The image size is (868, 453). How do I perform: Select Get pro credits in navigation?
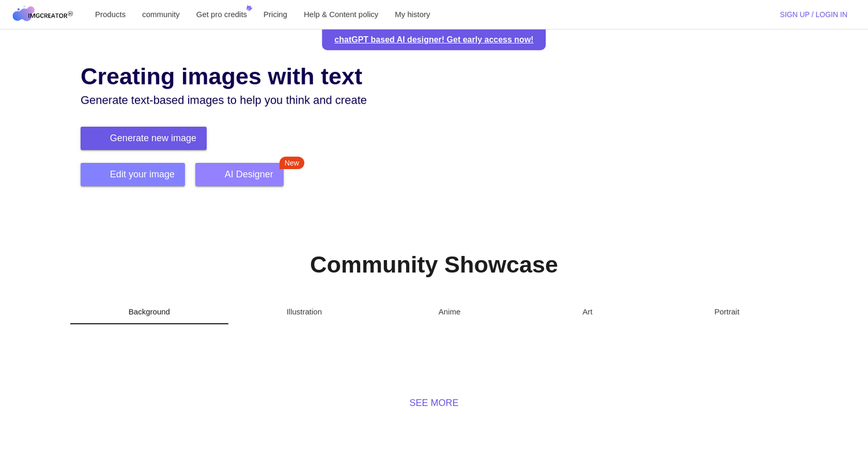click(222, 14)
